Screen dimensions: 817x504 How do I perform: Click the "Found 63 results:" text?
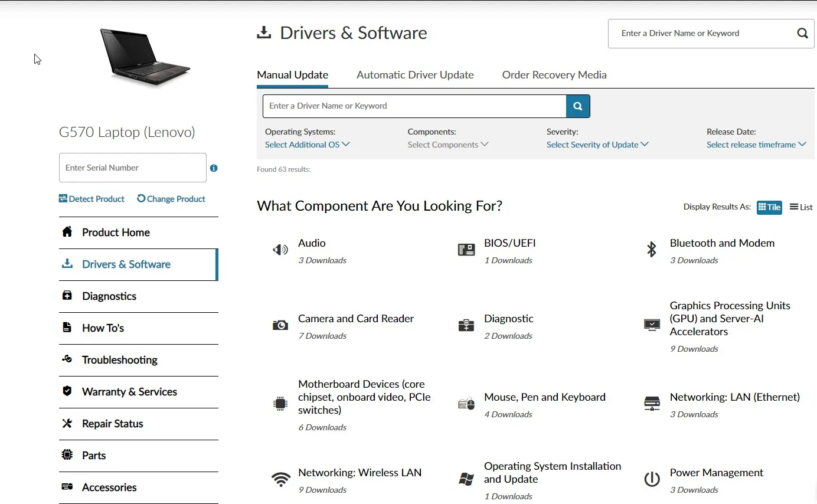point(284,169)
